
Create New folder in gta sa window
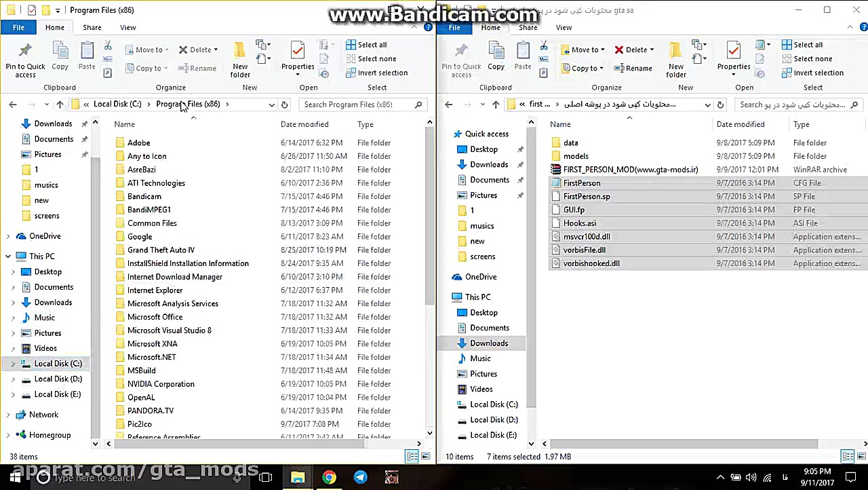pos(676,60)
